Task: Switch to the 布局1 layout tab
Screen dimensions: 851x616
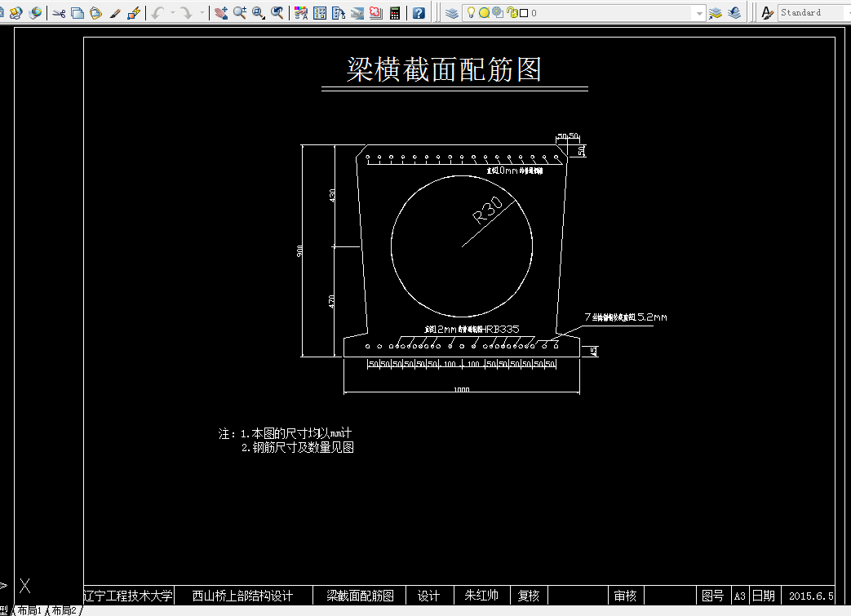Action: coord(29,610)
